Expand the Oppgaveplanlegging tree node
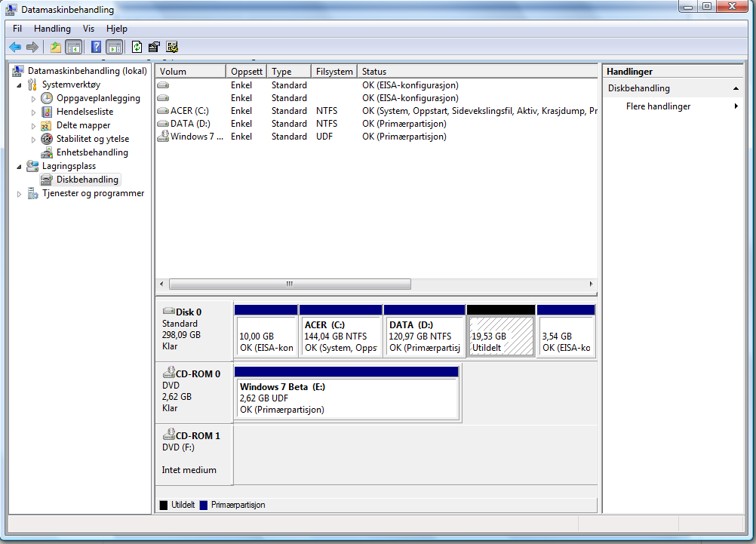This screenshot has height=544, width=756. [x=33, y=99]
